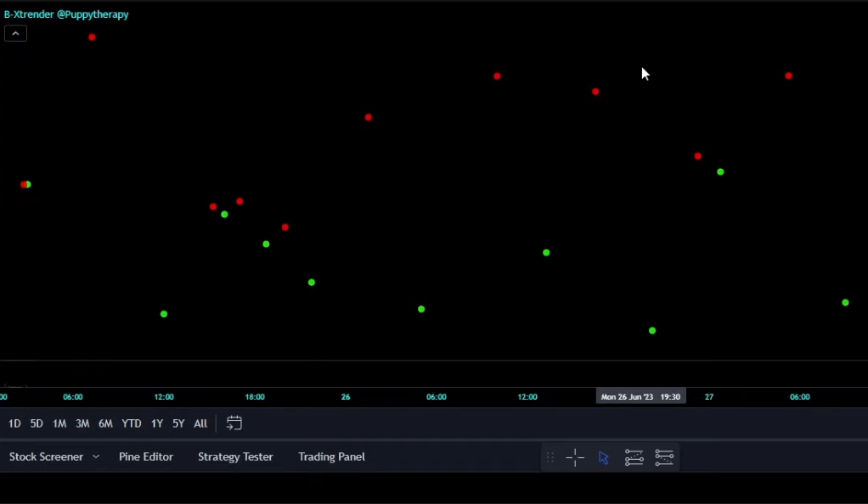Viewport: 868px width, 504px height.
Task: Click the first settings sliders icon in toolbar
Action: pos(634,457)
